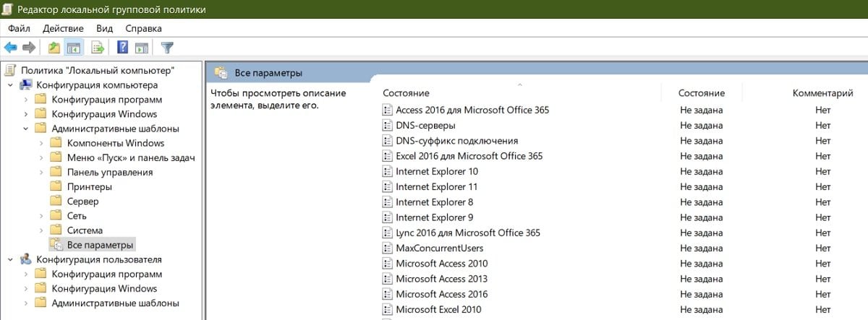This screenshot has width=868, height=320.
Task: Open the Вид menu
Action: pos(105,28)
